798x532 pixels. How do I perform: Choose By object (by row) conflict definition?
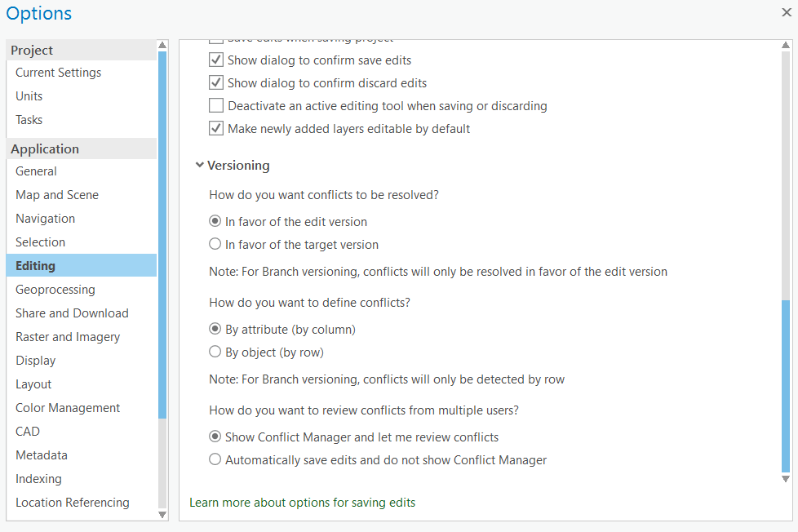coord(215,352)
